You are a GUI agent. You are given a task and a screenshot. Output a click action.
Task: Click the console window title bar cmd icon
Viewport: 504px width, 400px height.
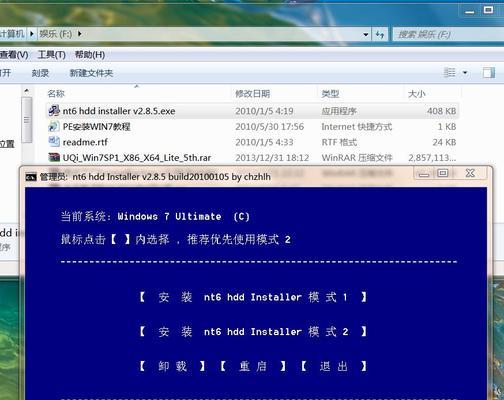[x=31, y=177]
